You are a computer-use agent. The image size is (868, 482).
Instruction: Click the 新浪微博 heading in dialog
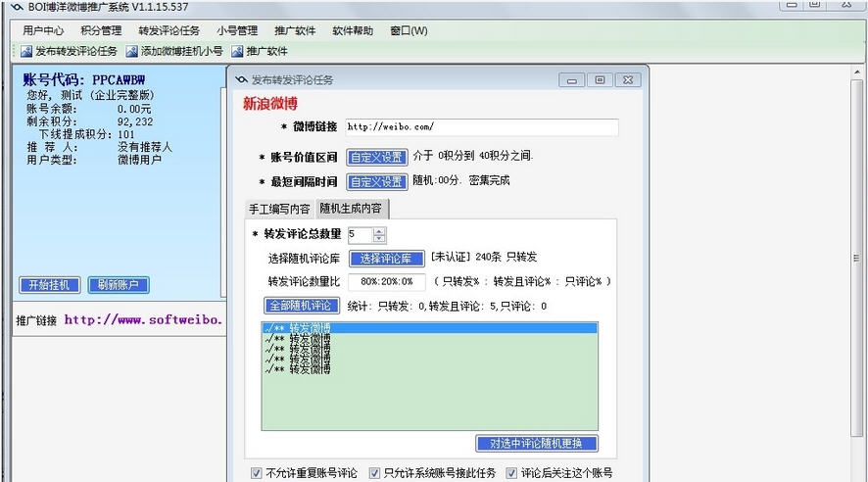(270, 104)
